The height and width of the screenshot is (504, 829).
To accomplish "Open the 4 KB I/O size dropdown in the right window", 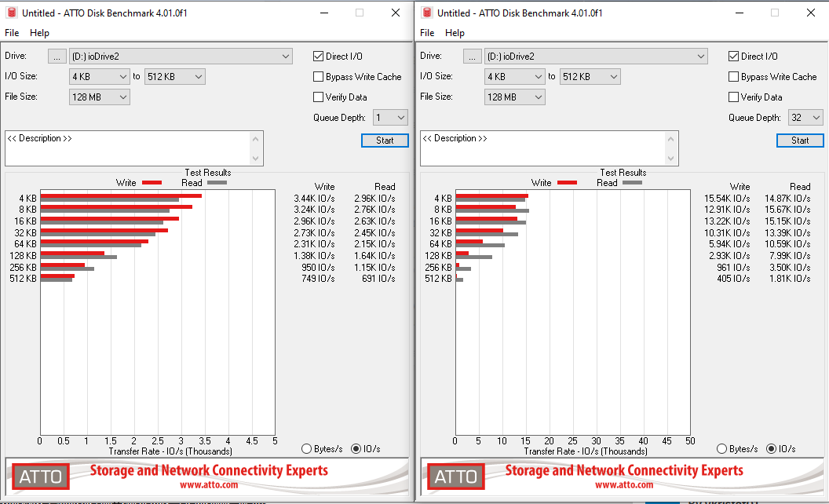I will [x=514, y=77].
